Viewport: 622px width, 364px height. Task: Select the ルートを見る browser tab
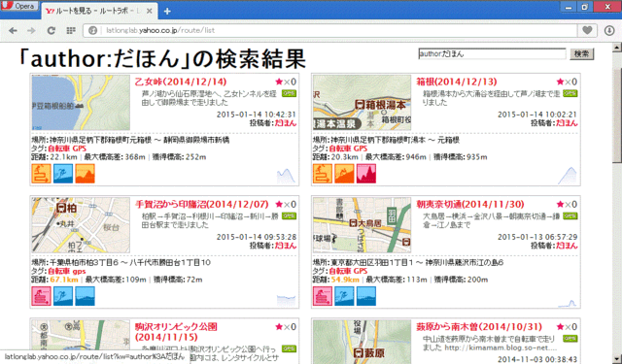pos(99,11)
